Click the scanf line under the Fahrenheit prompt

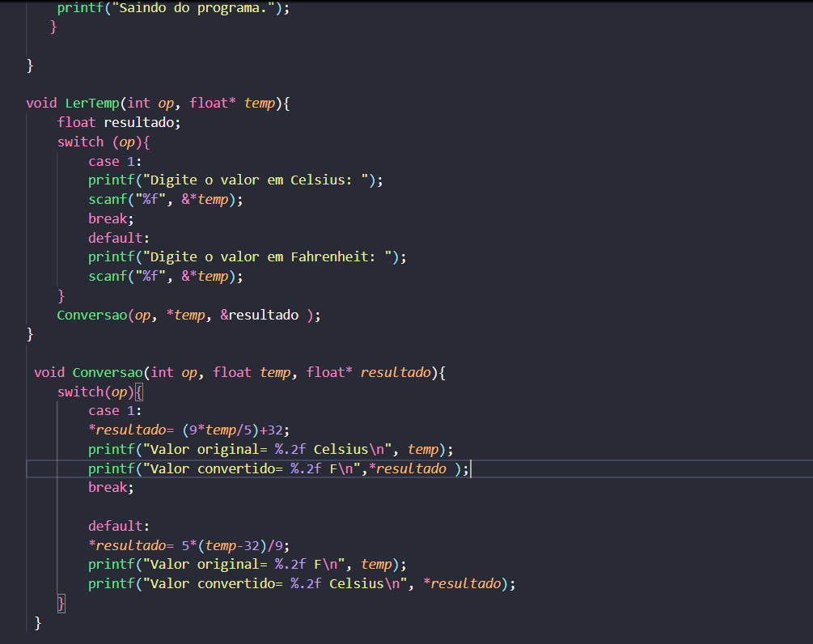(165, 277)
